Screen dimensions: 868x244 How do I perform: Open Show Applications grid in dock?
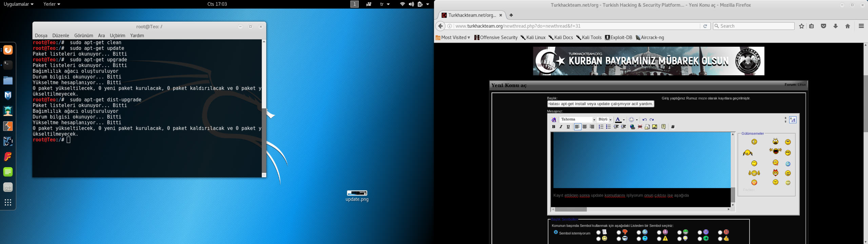pos(8,202)
